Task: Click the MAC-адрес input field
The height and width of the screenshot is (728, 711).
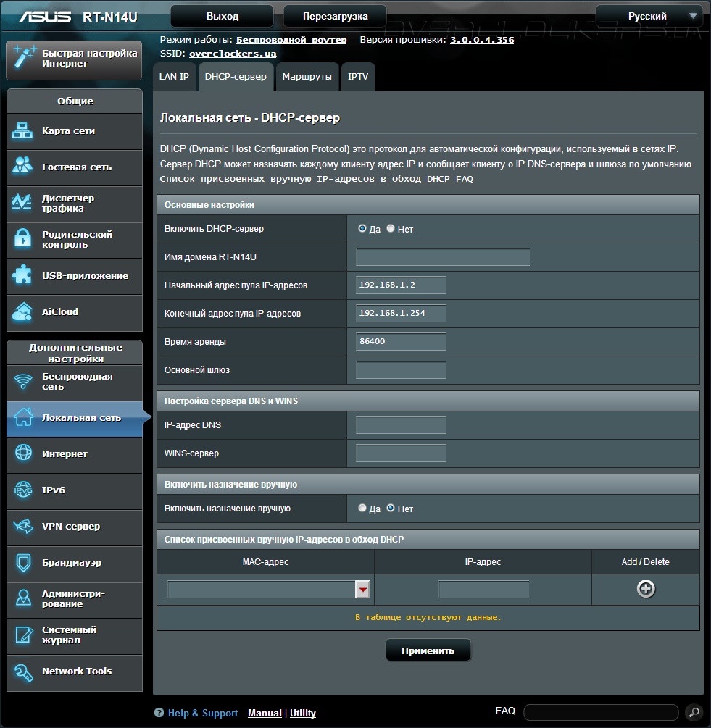Action: click(x=262, y=590)
